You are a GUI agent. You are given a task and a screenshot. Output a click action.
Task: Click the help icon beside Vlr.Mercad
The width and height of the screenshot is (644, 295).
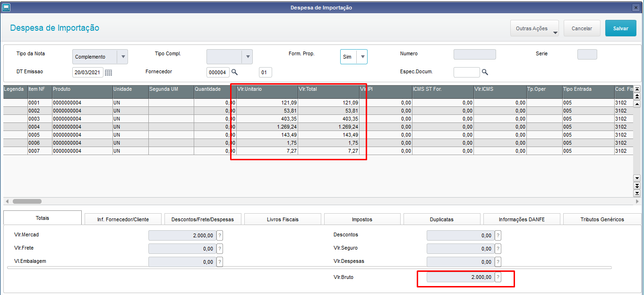[x=220, y=235]
